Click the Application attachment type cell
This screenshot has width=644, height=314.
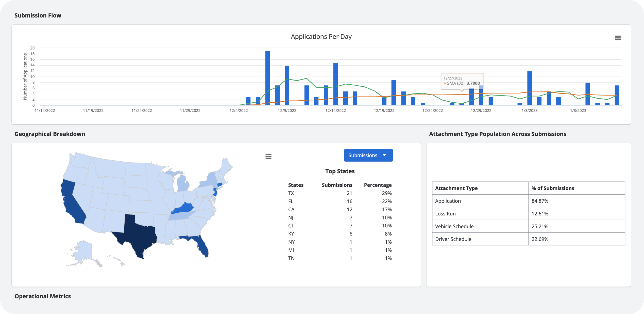pyautogui.click(x=480, y=201)
